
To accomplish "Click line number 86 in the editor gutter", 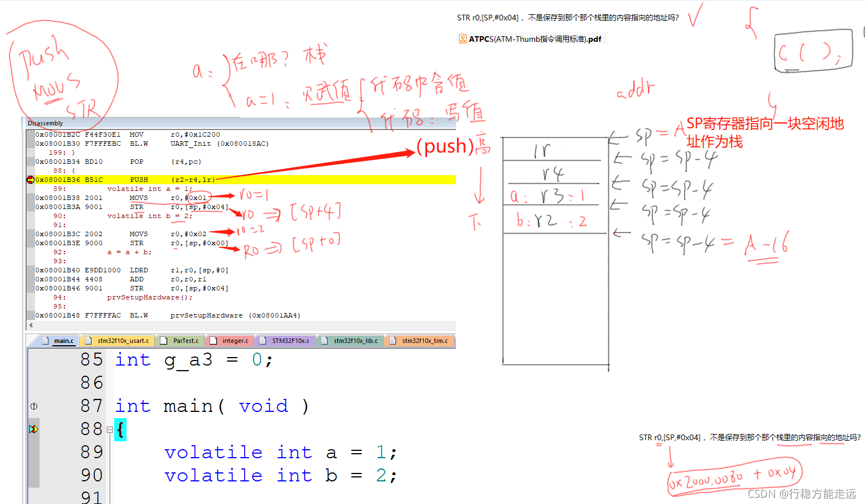I will point(92,383).
